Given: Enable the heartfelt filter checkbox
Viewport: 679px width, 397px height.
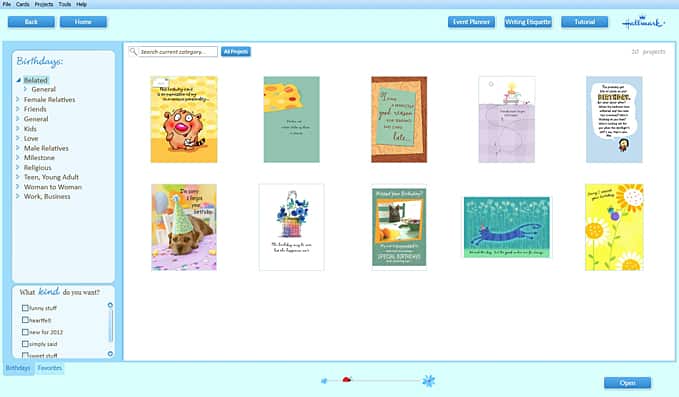Looking at the screenshot, I should point(25,320).
